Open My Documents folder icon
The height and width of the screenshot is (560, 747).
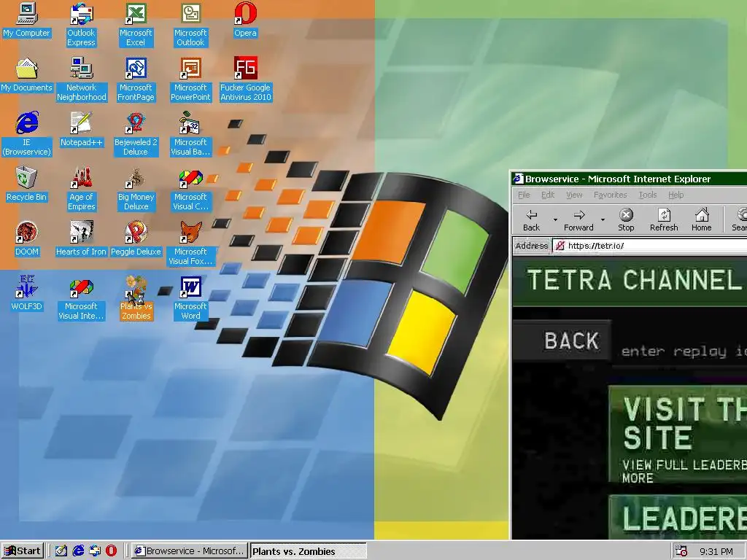(27, 75)
